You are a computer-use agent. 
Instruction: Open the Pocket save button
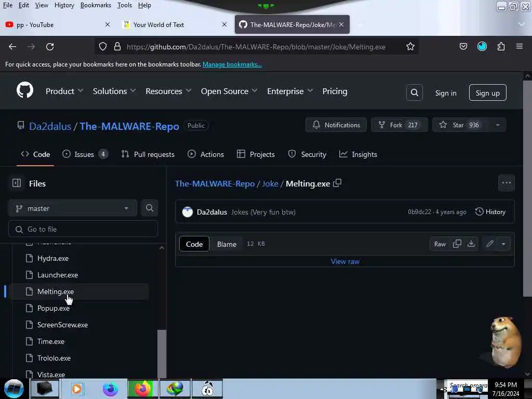coord(463,46)
